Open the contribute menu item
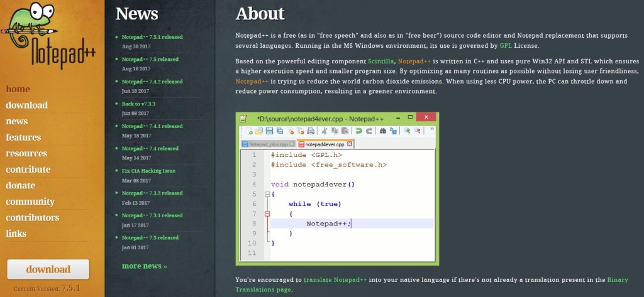644x297 pixels. click(28, 170)
